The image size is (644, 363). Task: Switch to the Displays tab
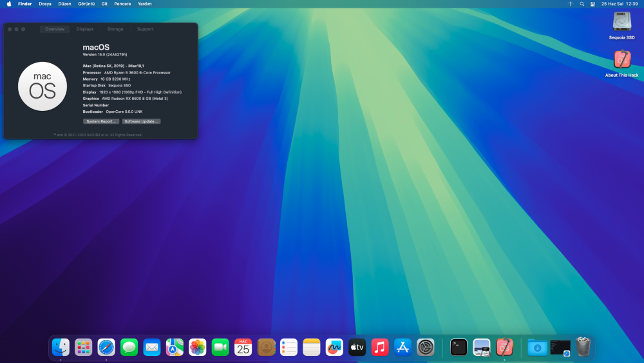click(x=85, y=29)
